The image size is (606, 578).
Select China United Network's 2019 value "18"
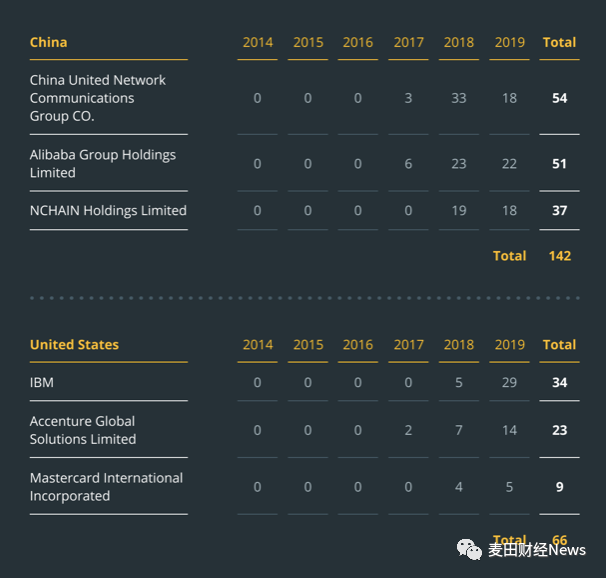click(x=509, y=98)
